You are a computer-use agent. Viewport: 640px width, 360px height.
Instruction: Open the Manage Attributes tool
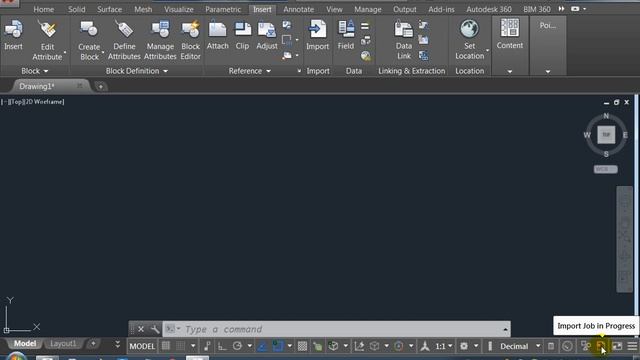pos(160,40)
